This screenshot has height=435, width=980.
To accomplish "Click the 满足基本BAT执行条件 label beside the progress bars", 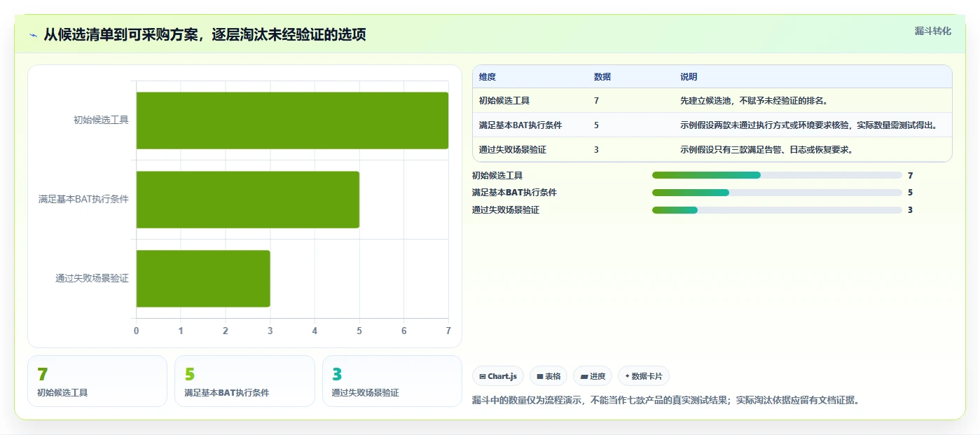I will (x=514, y=193).
